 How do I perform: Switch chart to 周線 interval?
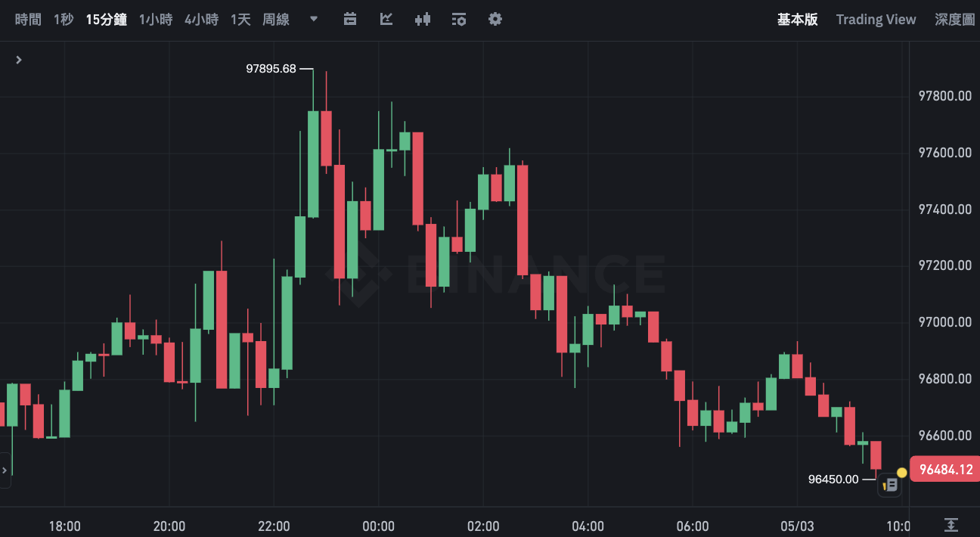[276, 20]
